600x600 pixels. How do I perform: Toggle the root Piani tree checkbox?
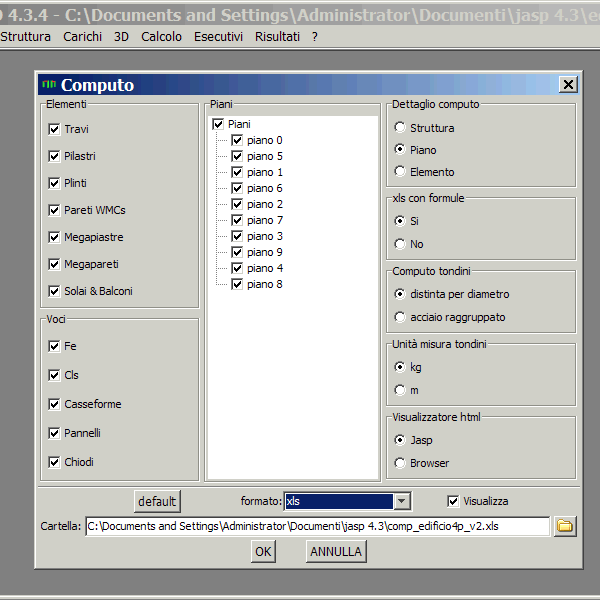(x=218, y=124)
